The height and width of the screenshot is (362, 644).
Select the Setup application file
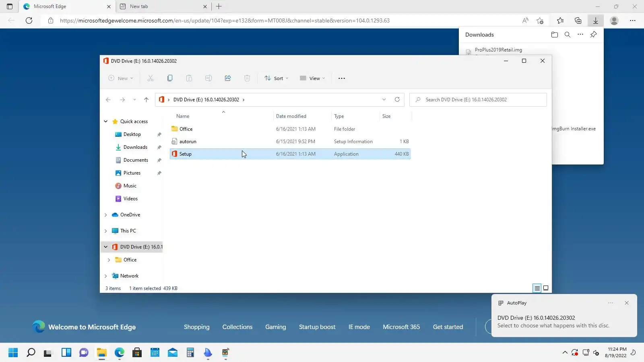290,154
